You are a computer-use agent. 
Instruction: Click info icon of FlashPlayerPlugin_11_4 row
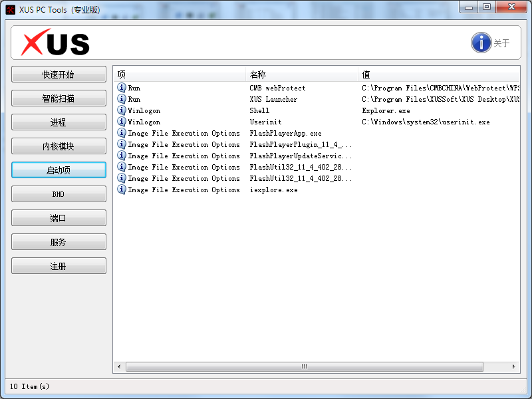pos(122,144)
